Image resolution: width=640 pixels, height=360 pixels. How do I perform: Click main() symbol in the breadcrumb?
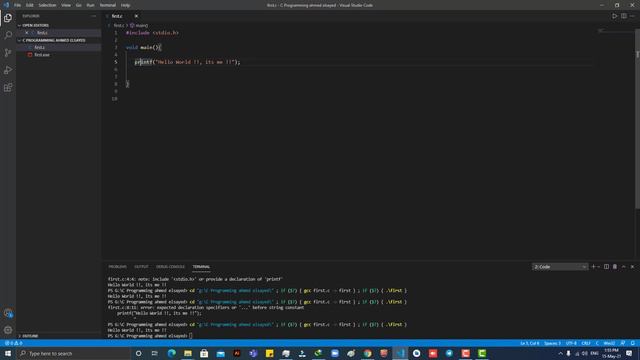139,25
